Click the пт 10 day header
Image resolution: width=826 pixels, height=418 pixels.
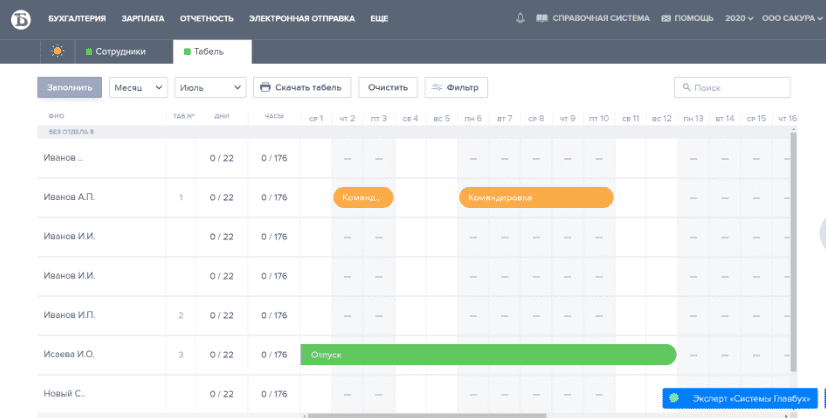pyautogui.click(x=599, y=119)
